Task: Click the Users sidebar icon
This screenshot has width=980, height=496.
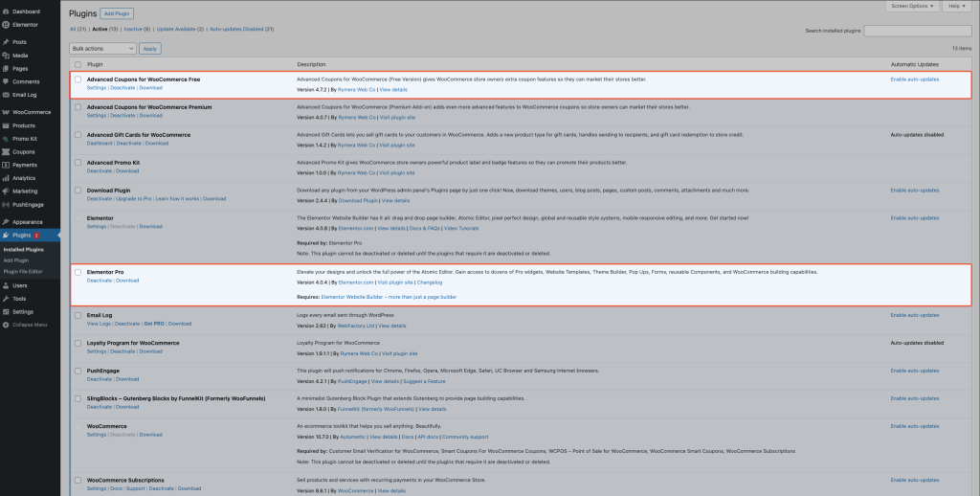Action: 6,285
